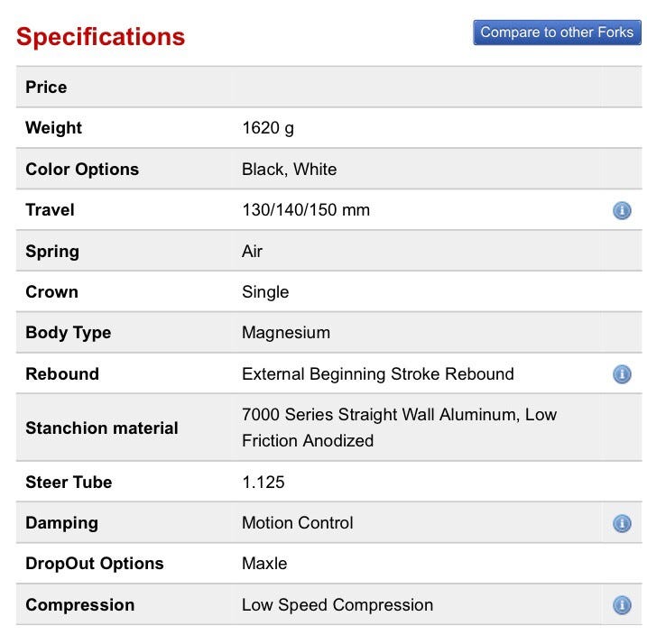The width and height of the screenshot is (647, 644).
Task: Click the Price row label
Action: [46, 87]
